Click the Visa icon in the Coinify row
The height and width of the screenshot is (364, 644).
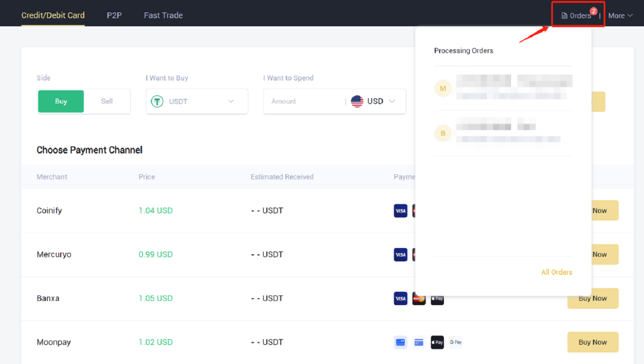[400, 210]
